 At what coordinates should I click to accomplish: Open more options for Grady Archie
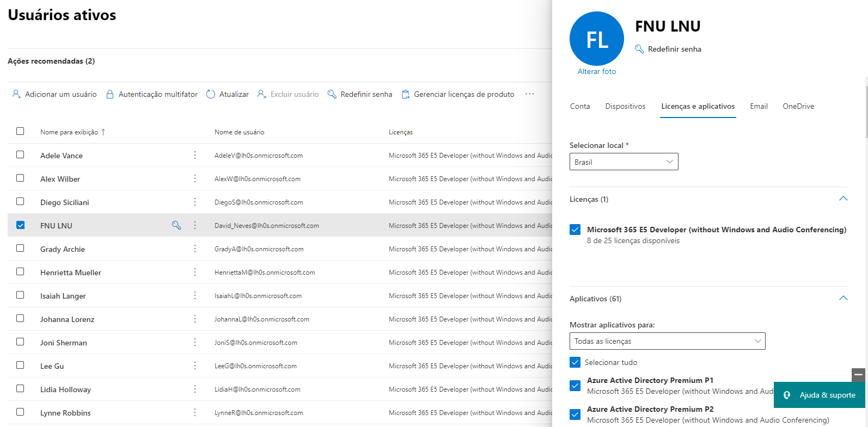(195, 249)
